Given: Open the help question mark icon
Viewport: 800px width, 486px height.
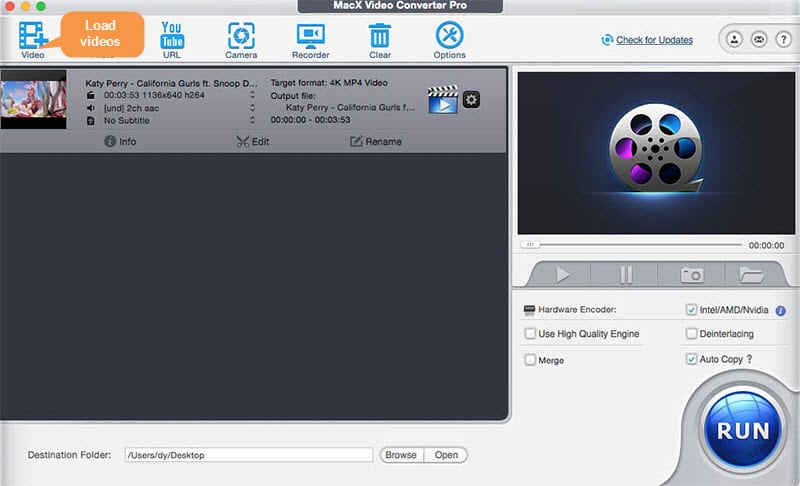Looking at the screenshot, I should (x=783, y=39).
